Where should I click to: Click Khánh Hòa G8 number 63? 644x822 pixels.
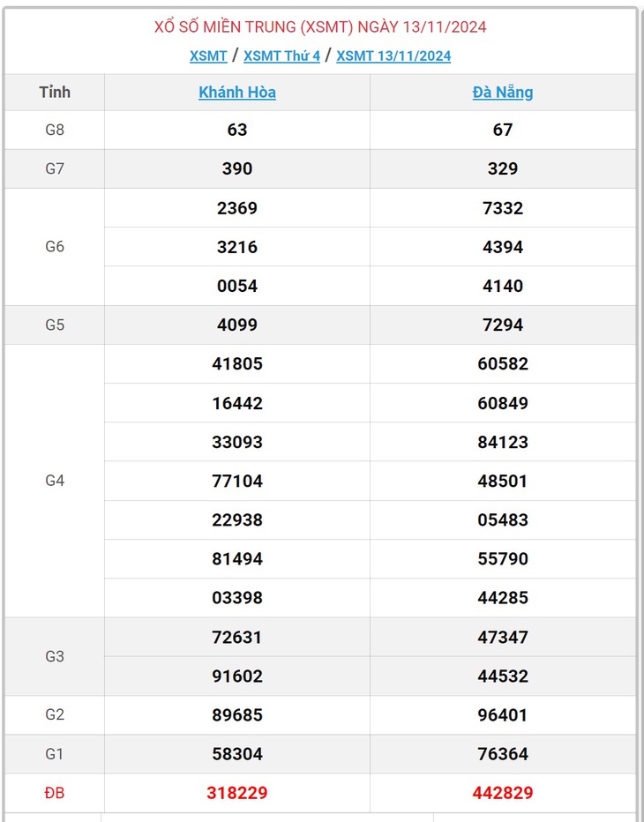[x=237, y=130]
